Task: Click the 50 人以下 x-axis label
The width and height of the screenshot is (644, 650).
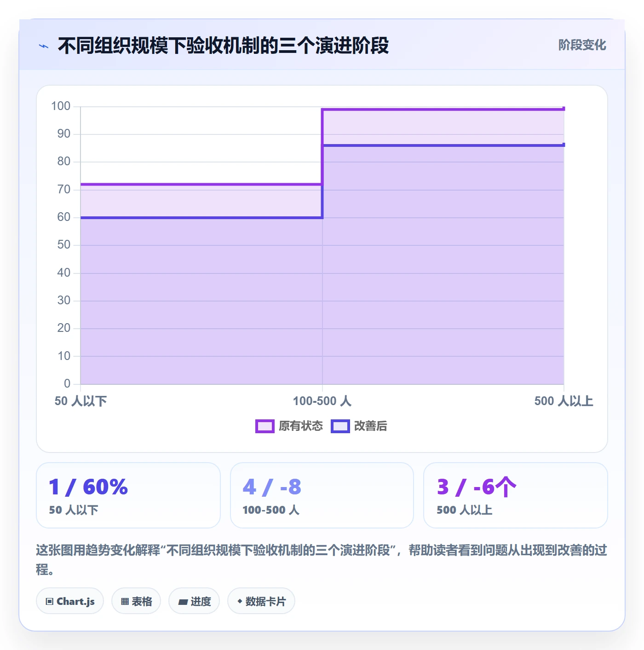Action: point(80,401)
